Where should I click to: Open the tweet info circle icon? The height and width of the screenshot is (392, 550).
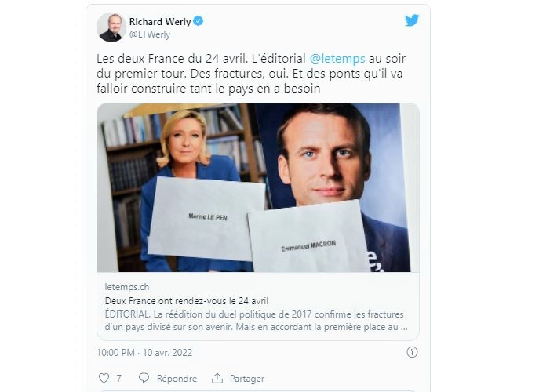(x=412, y=352)
